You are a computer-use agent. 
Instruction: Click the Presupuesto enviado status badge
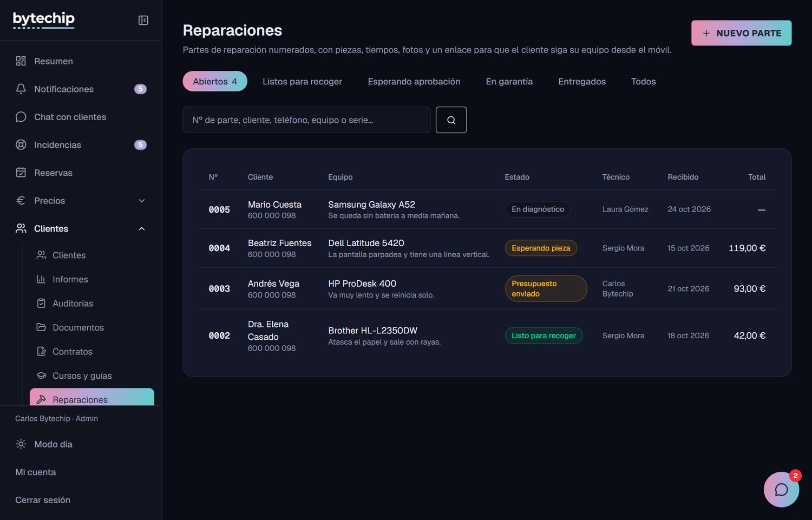[546, 288]
